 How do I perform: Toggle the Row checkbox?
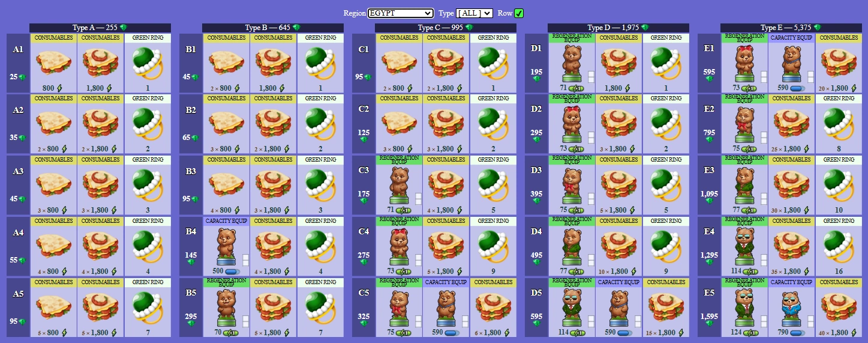519,13
